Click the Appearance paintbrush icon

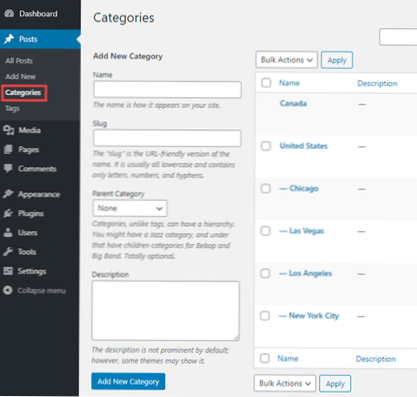(x=8, y=194)
